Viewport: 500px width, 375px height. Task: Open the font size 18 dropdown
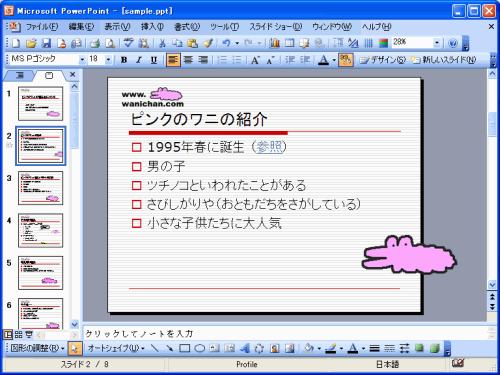[x=109, y=60]
